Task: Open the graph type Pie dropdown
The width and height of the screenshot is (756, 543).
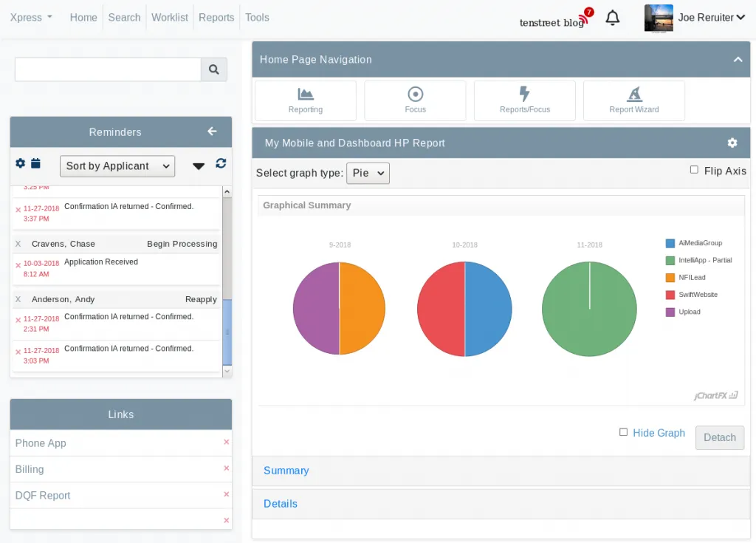Action: click(x=368, y=173)
